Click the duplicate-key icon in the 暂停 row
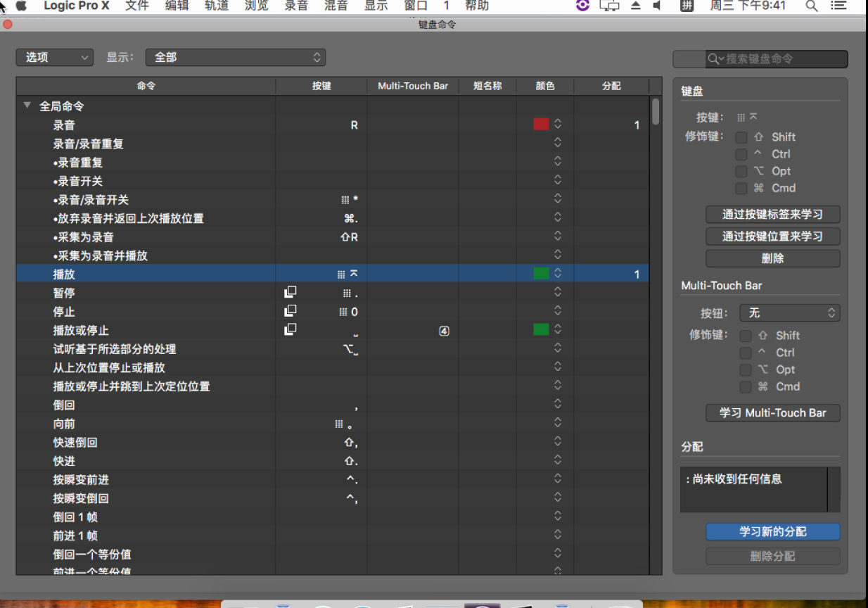 pos(290,292)
